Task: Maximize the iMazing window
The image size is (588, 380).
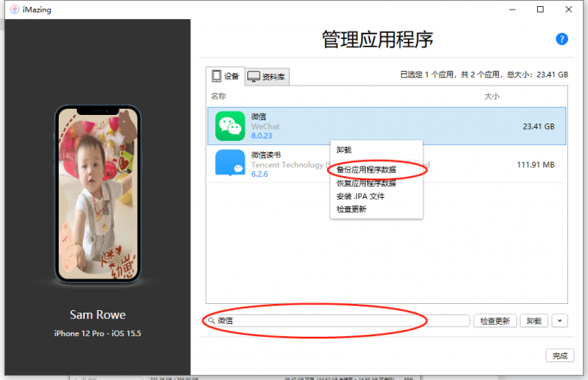Action: click(x=540, y=9)
